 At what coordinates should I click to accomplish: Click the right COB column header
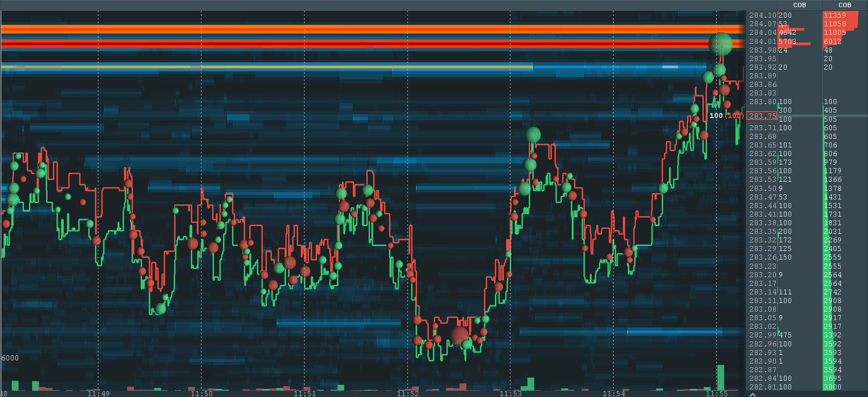pyautogui.click(x=845, y=5)
